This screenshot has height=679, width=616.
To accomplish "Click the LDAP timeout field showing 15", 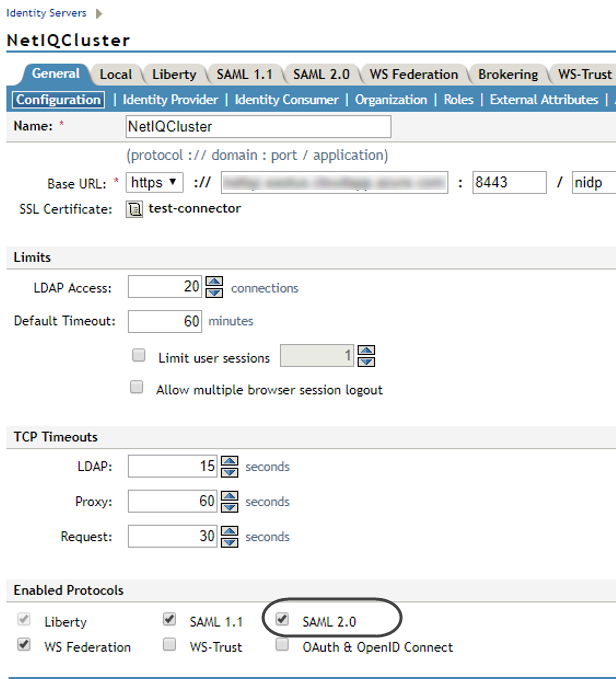I will pos(172,466).
